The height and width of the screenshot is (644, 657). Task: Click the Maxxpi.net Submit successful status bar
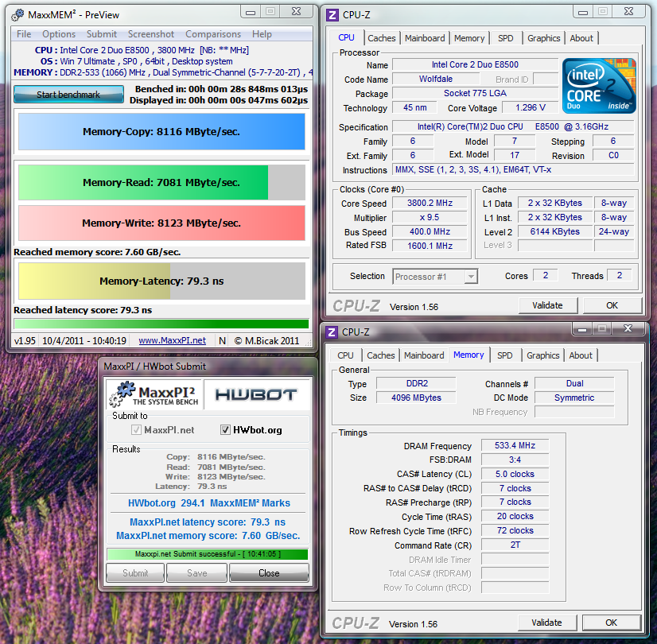click(x=208, y=554)
